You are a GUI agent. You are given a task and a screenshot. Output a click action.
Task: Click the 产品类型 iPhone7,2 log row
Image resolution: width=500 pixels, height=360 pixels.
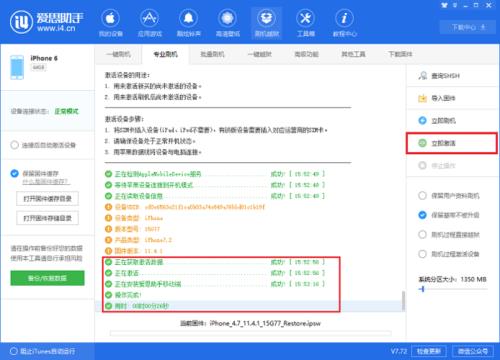[138, 240]
